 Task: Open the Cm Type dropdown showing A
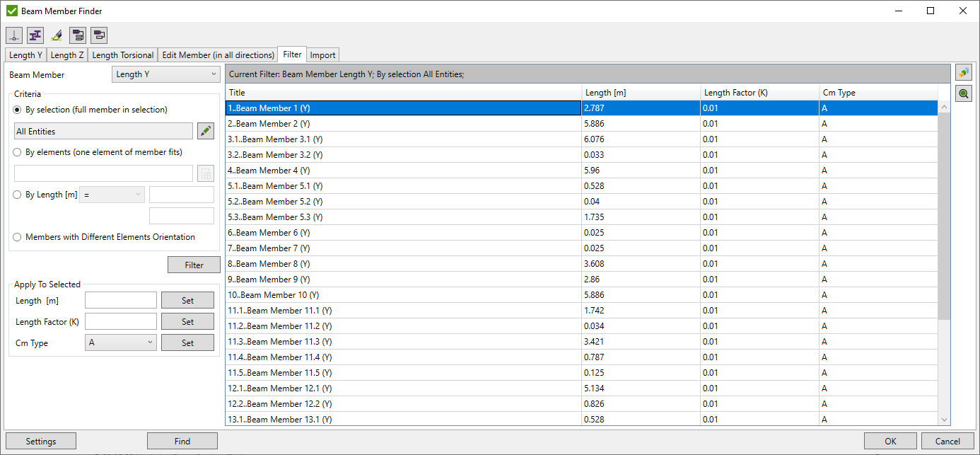point(120,342)
